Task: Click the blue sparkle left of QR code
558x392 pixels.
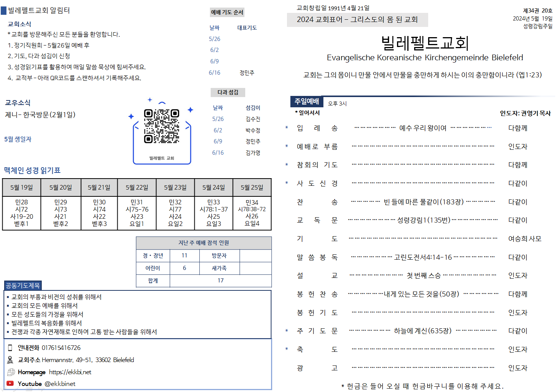Action: (x=131, y=116)
